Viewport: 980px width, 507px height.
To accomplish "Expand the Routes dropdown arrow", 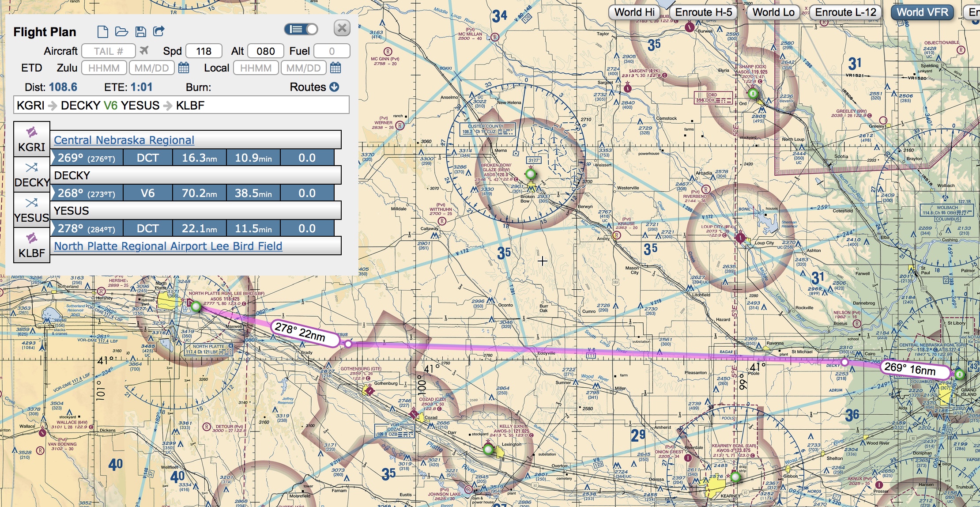I will 334,87.
